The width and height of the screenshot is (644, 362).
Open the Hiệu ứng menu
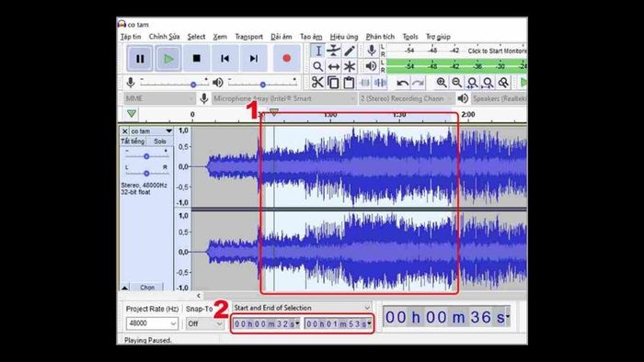pyautogui.click(x=344, y=37)
